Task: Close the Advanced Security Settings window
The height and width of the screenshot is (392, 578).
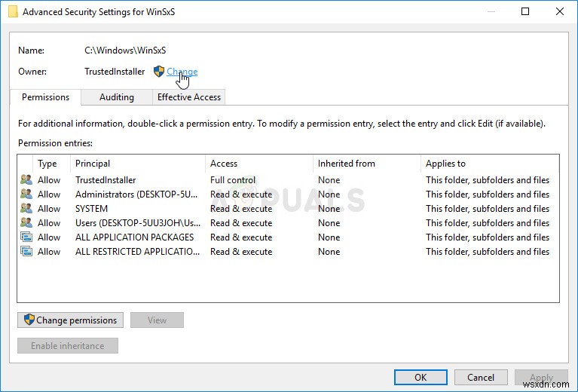Action: [x=560, y=11]
